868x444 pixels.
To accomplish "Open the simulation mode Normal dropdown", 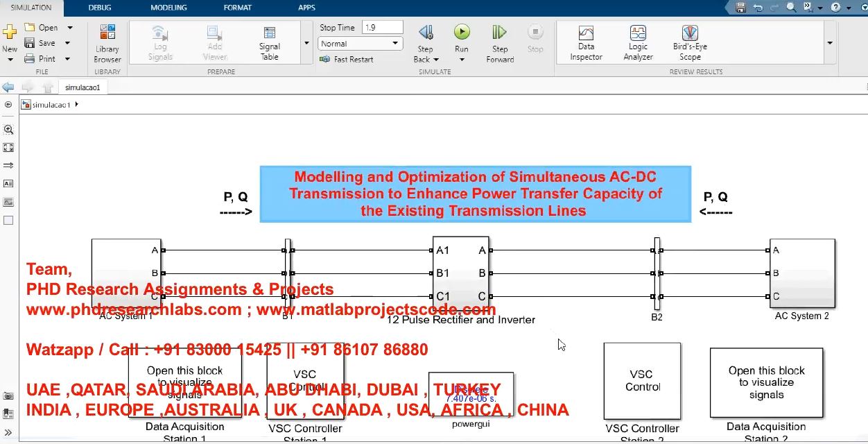I will 361,43.
